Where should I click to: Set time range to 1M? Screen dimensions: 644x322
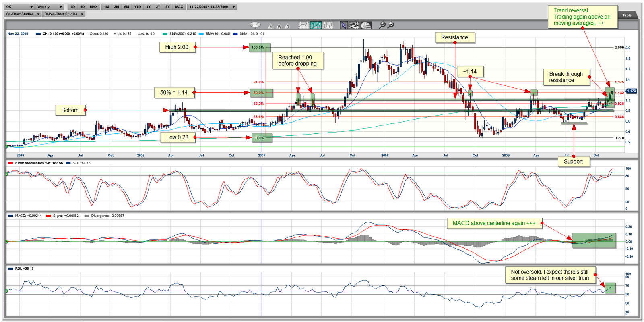coord(106,7)
